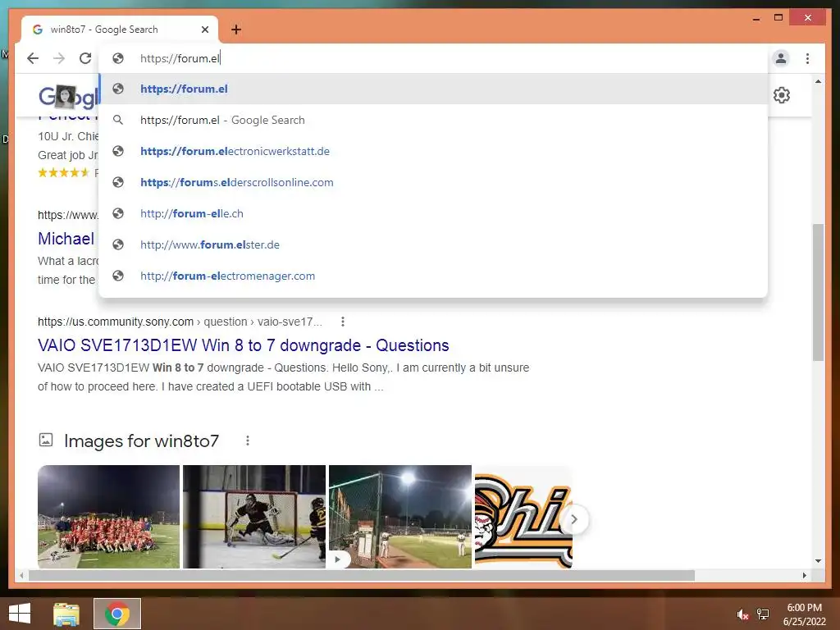Select the win8to7 - Google Search tab
The height and width of the screenshot is (630, 840).
pos(120,30)
